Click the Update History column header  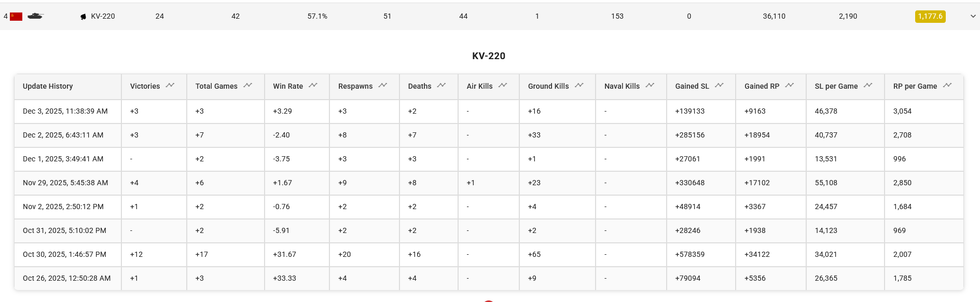48,86
